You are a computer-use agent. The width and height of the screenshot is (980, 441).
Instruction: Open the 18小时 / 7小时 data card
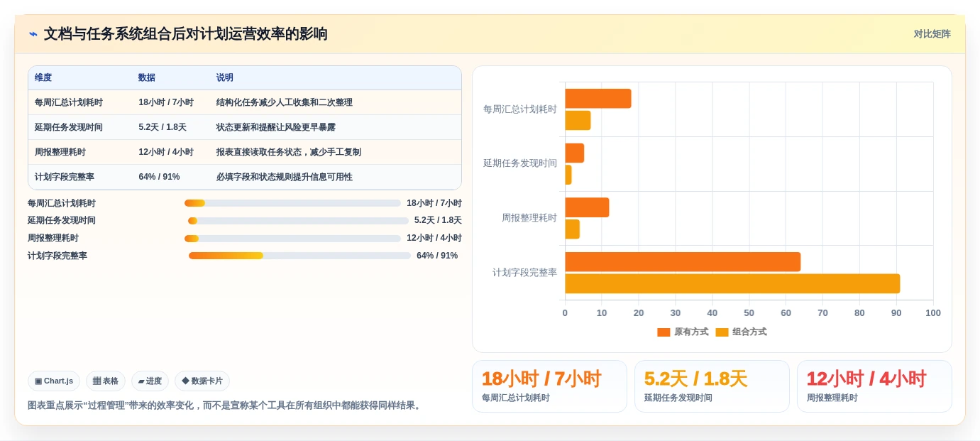point(549,386)
